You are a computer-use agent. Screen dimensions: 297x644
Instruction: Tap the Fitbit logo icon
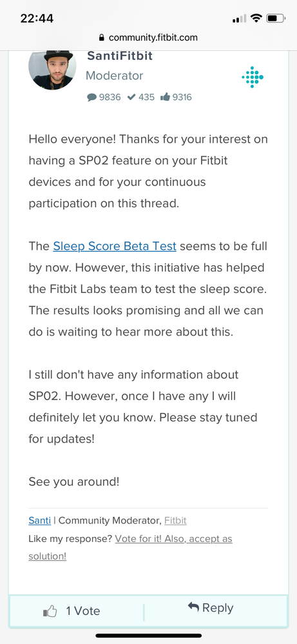coord(253,77)
